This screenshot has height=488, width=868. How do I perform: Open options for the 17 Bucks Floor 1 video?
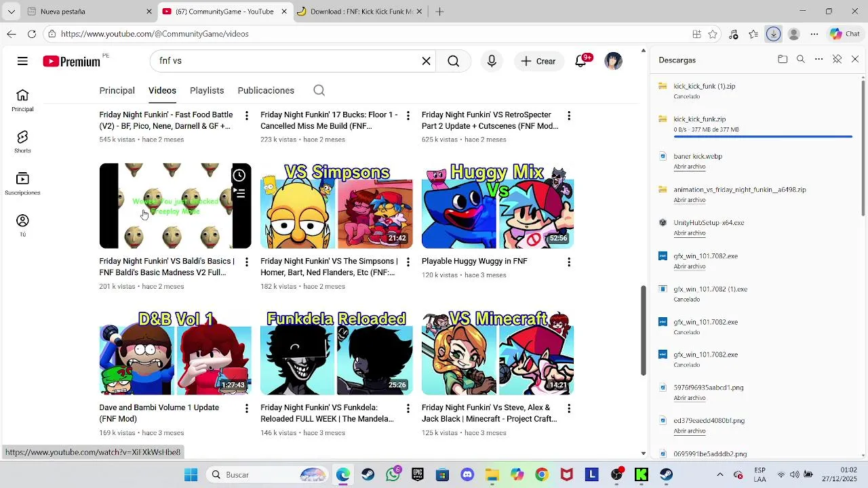(x=408, y=116)
